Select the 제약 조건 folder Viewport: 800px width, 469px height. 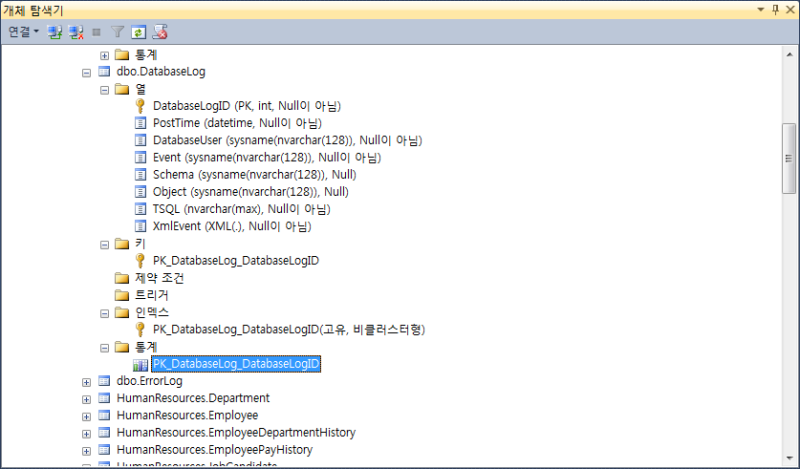pos(159,278)
